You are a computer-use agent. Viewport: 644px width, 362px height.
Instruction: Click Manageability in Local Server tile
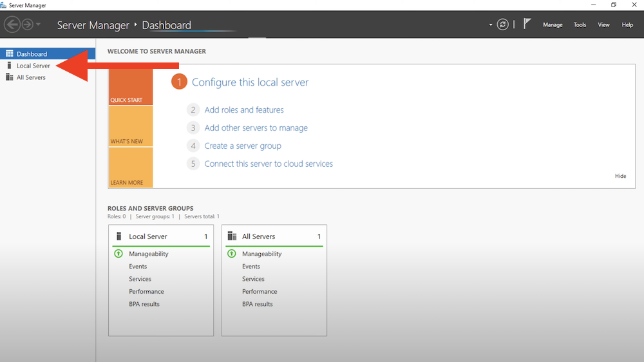pyautogui.click(x=149, y=254)
